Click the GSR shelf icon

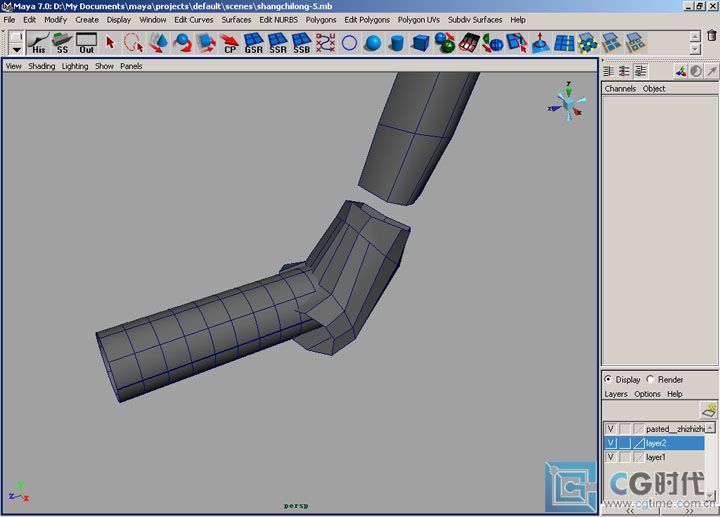point(253,43)
